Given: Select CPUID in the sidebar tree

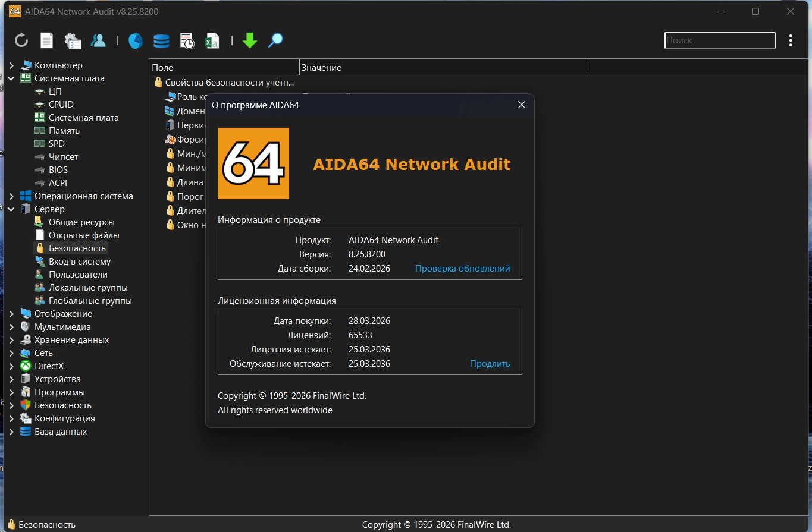Looking at the screenshot, I should [x=61, y=105].
